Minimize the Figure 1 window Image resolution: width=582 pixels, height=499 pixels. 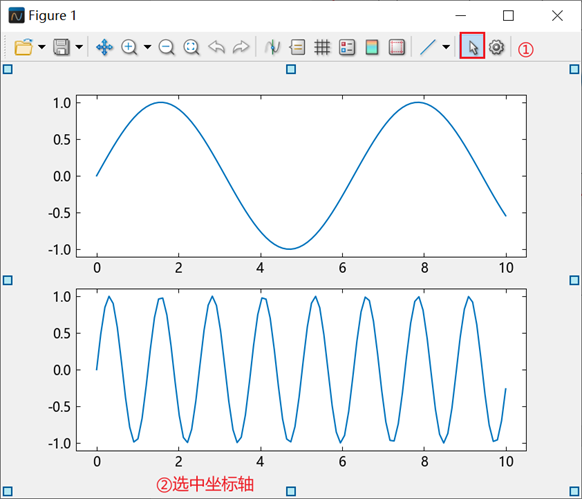(x=461, y=16)
